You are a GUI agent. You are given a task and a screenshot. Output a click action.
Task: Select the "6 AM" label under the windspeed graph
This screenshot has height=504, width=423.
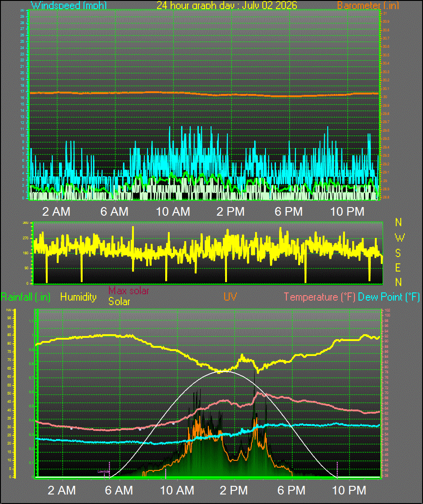114,212
